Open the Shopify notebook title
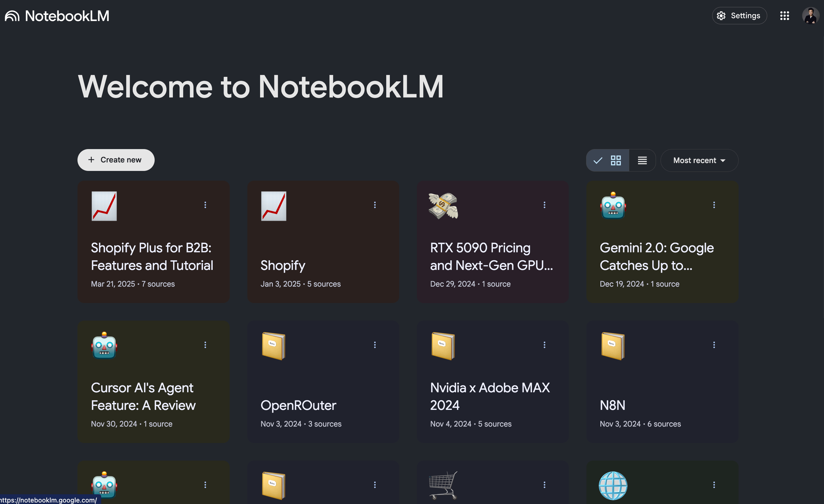The height and width of the screenshot is (504, 824). tap(283, 265)
